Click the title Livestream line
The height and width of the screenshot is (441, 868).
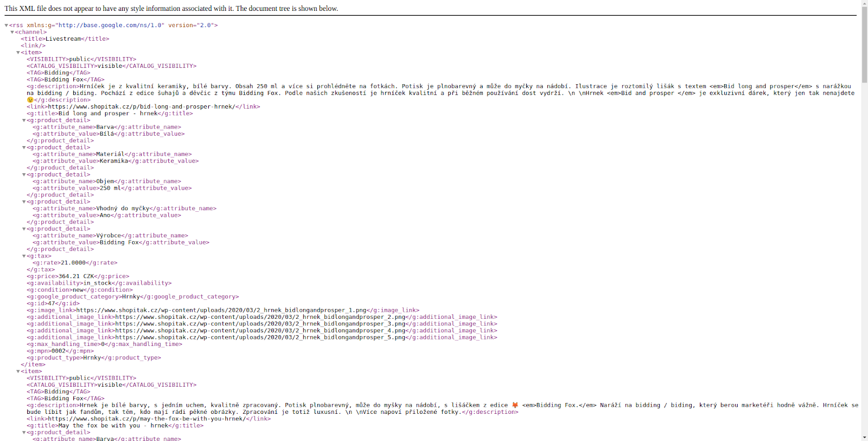[65, 39]
